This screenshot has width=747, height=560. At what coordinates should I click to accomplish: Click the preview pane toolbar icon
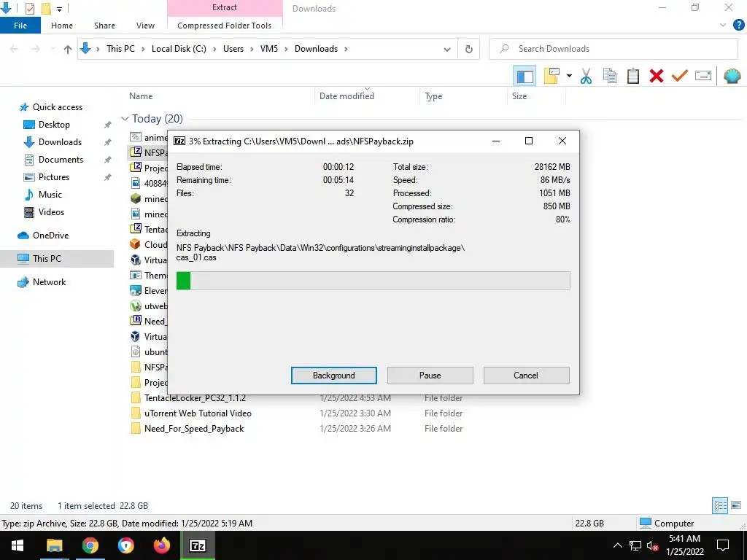[x=525, y=76]
